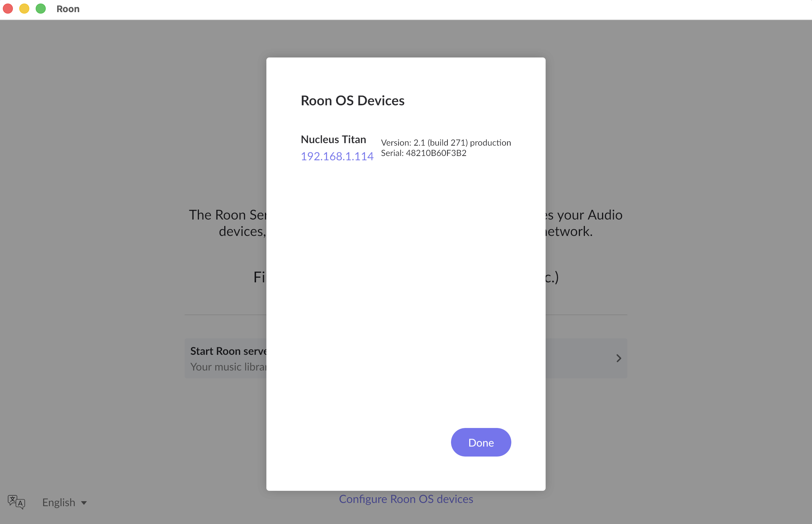Select the Nucleus Titan device name
The width and height of the screenshot is (812, 524).
point(334,140)
